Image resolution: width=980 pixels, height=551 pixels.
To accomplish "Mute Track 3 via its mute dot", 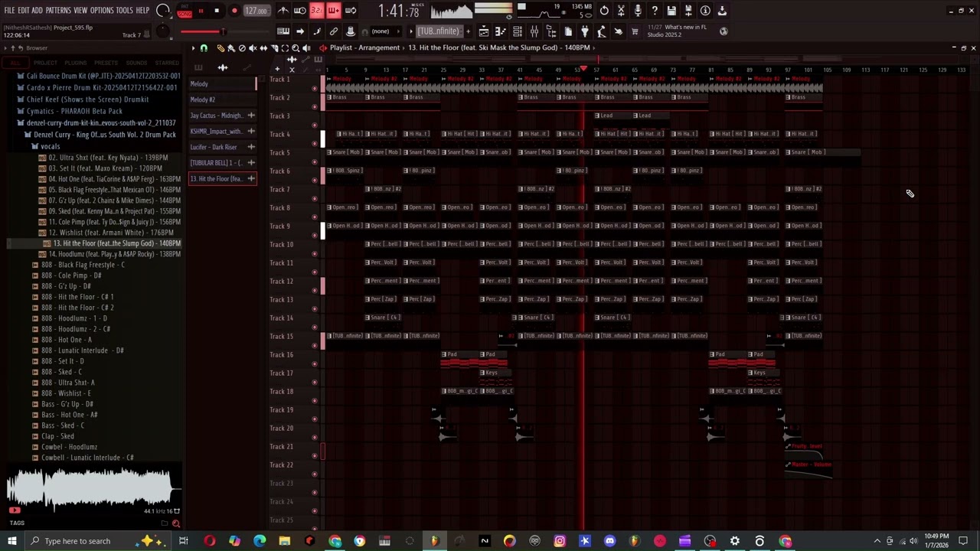I will [314, 125].
